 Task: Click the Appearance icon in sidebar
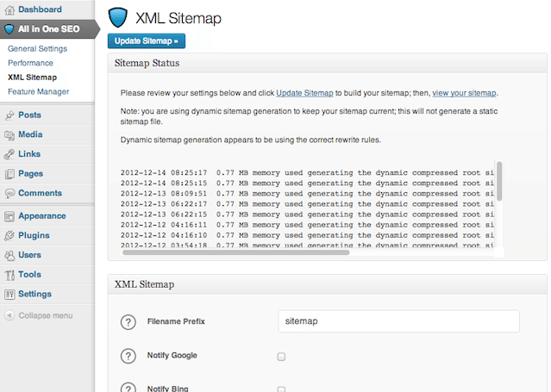coord(9,216)
